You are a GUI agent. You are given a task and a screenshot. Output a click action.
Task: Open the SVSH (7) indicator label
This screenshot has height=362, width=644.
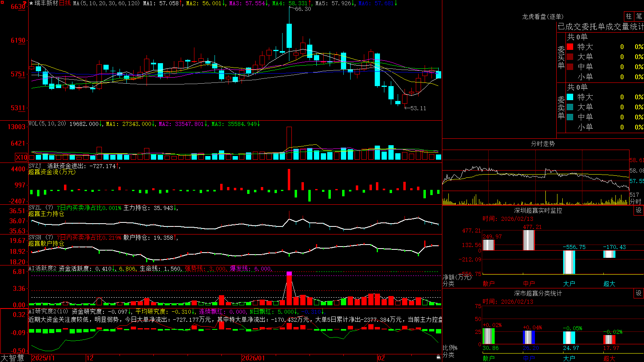tap(41, 238)
